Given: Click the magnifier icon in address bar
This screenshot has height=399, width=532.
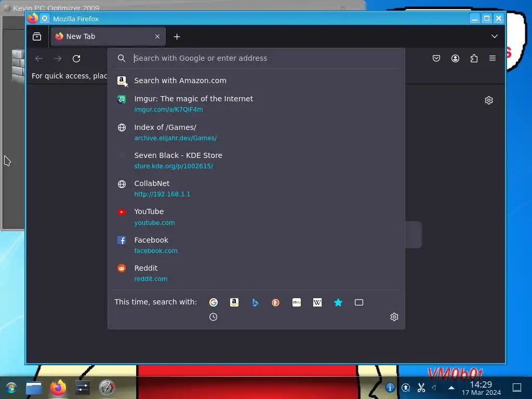Looking at the screenshot, I should (x=122, y=58).
